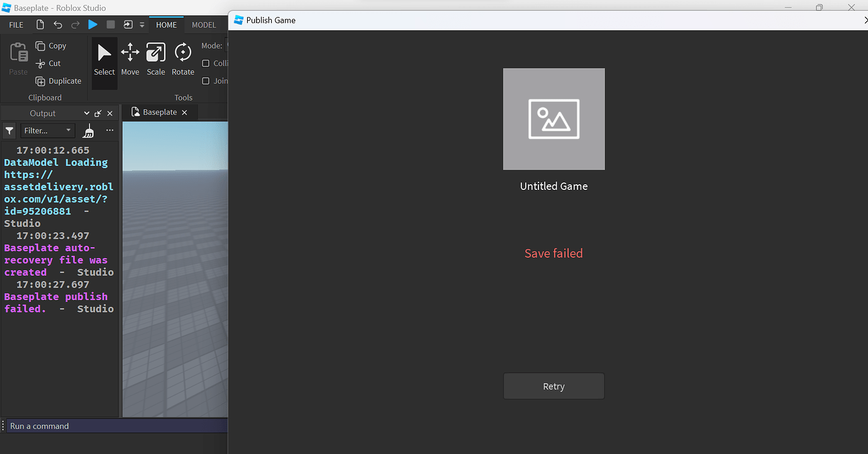Click the Undo arrow icon
868x454 pixels.
point(57,25)
